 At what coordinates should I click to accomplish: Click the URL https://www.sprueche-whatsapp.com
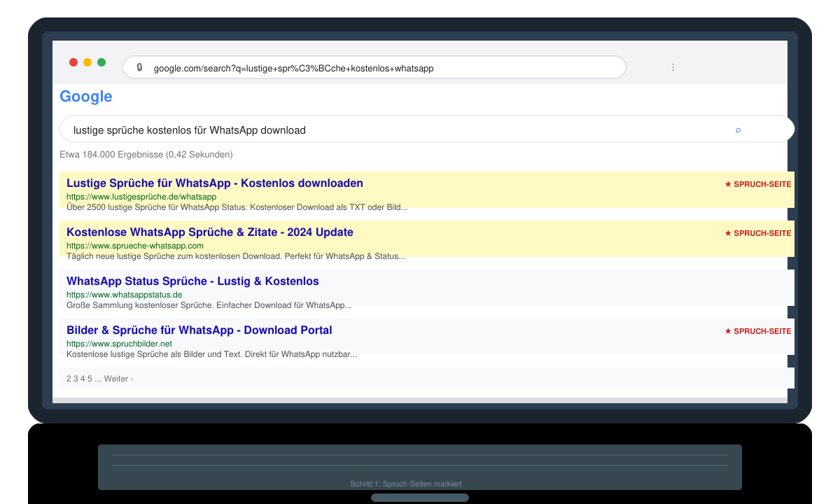135,246
